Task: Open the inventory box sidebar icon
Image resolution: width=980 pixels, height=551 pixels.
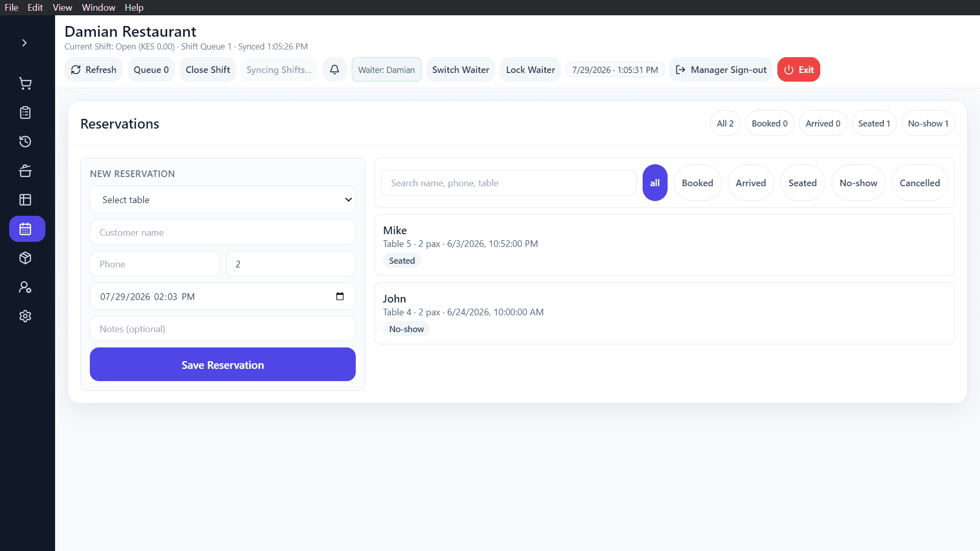Action: [25, 258]
